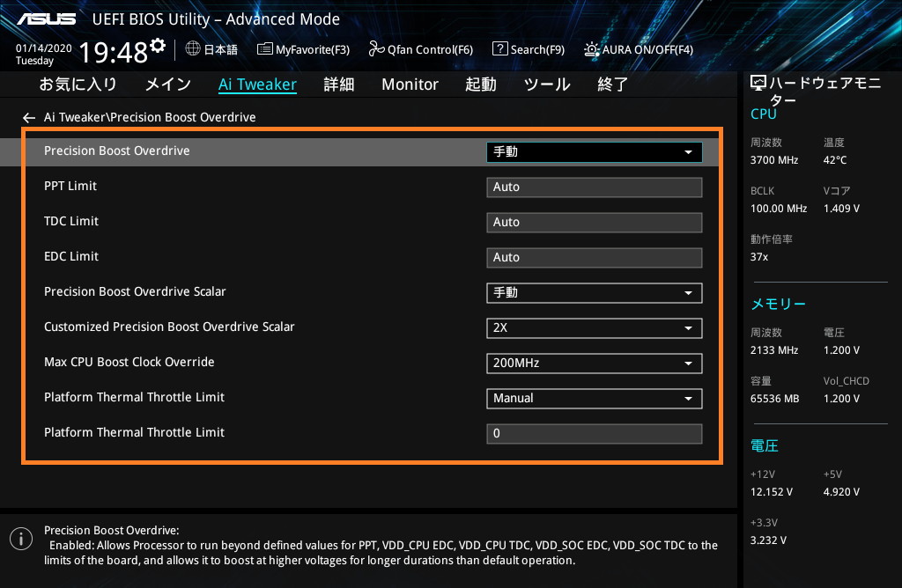Click the Ai Tweaker\Precision Boost Overdrive breadcrumb

pos(150,117)
